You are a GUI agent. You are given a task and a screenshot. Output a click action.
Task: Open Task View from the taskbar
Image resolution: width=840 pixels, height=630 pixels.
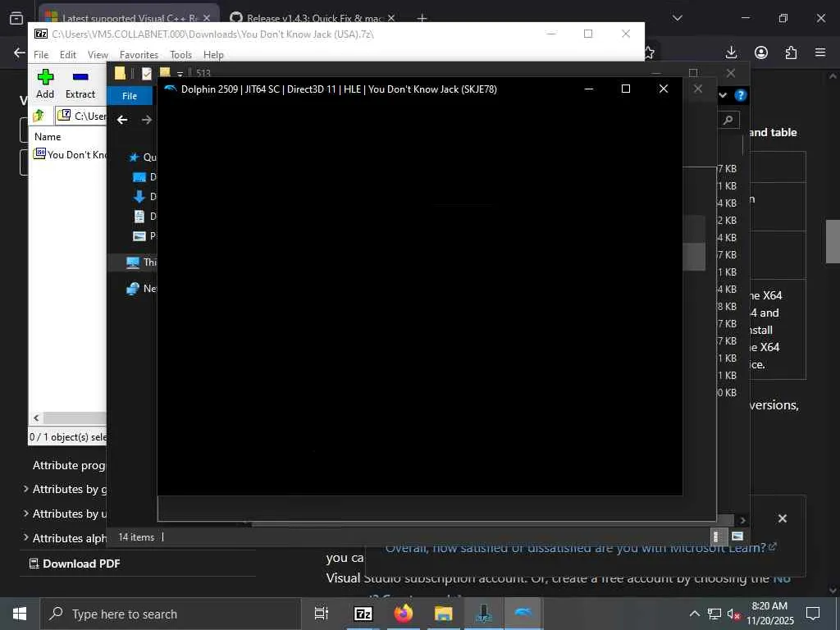pos(321,614)
